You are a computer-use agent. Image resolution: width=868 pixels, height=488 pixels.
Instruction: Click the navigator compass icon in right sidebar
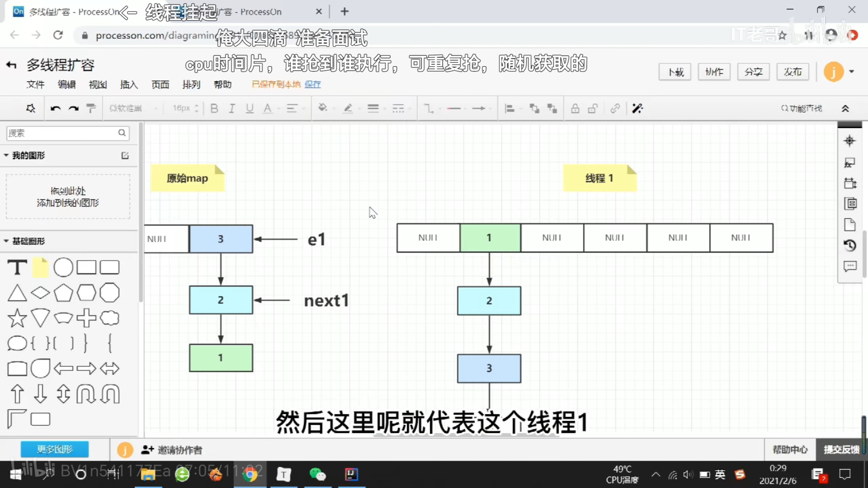[849, 141]
